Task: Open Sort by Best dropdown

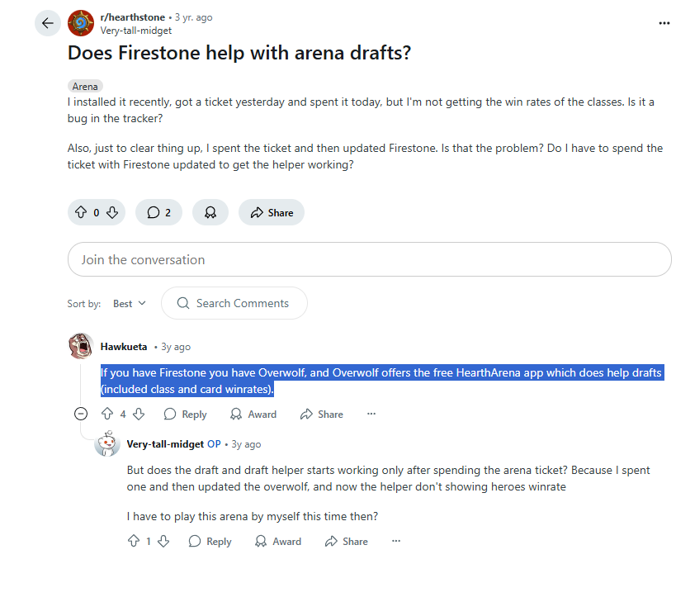Action: coord(129,304)
